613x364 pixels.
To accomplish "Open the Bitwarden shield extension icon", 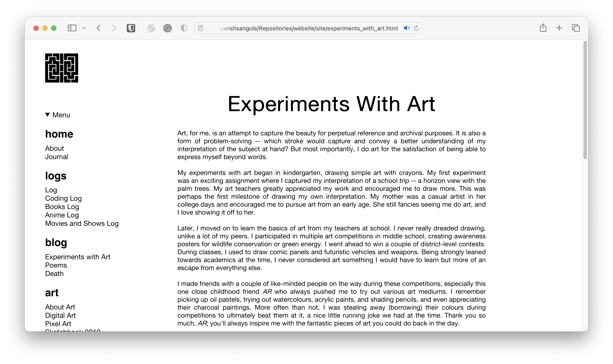I will tap(131, 28).
